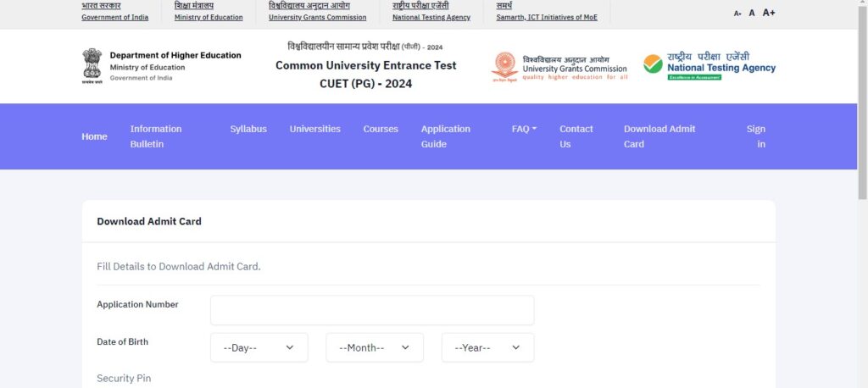Click the 'Common University Entrance Test' title

click(366, 65)
